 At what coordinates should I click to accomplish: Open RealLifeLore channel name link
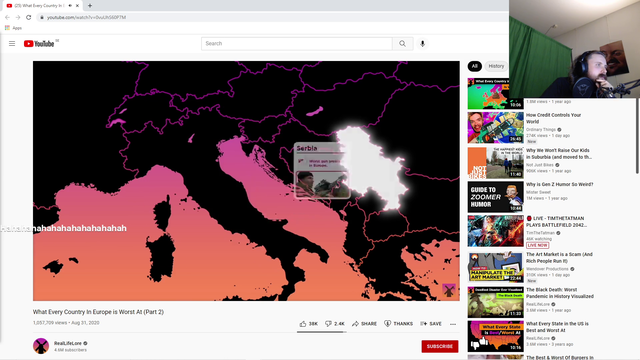coord(68,343)
